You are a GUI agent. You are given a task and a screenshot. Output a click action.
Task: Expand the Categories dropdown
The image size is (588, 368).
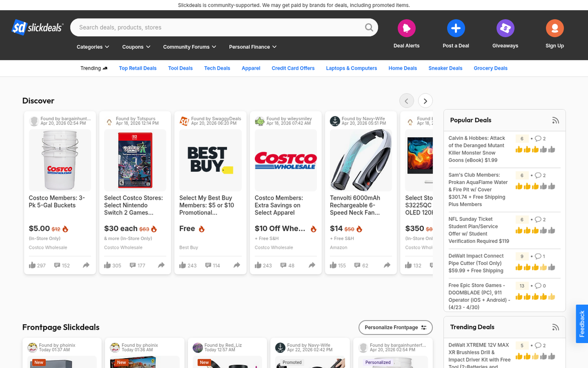click(x=93, y=47)
